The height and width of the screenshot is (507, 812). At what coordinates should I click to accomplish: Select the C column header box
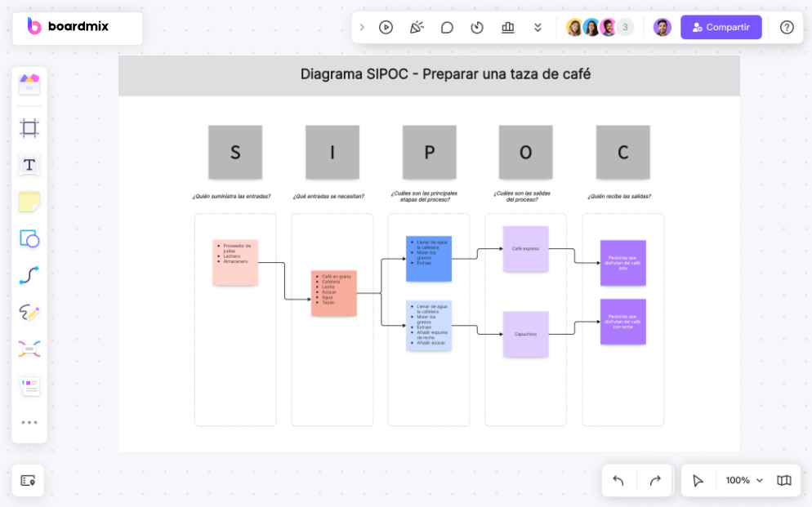click(623, 152)
